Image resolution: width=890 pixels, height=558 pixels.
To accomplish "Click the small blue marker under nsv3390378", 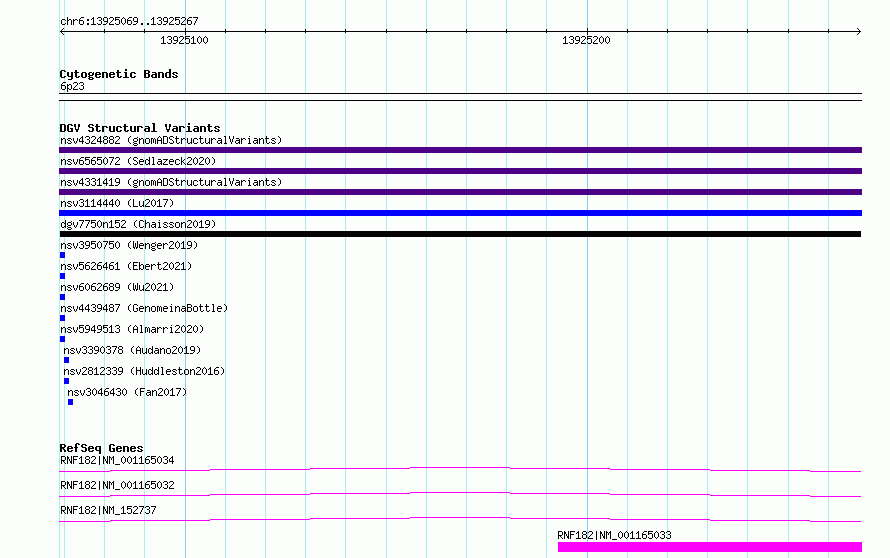I will [66, 360].
